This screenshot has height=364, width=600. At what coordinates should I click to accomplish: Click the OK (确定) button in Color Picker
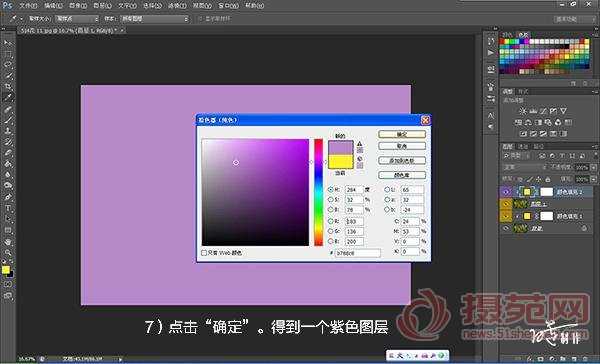pyautogui.click(x=402, y=134)
